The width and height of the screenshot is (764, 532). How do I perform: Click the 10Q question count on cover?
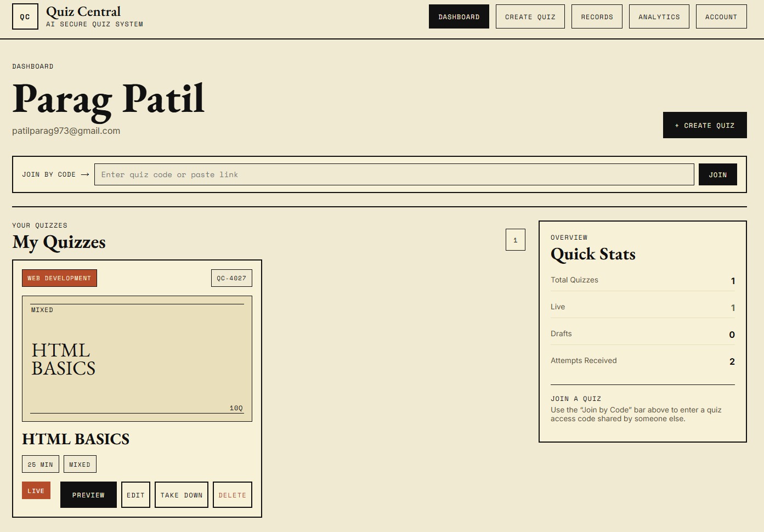tap(236, 408)
